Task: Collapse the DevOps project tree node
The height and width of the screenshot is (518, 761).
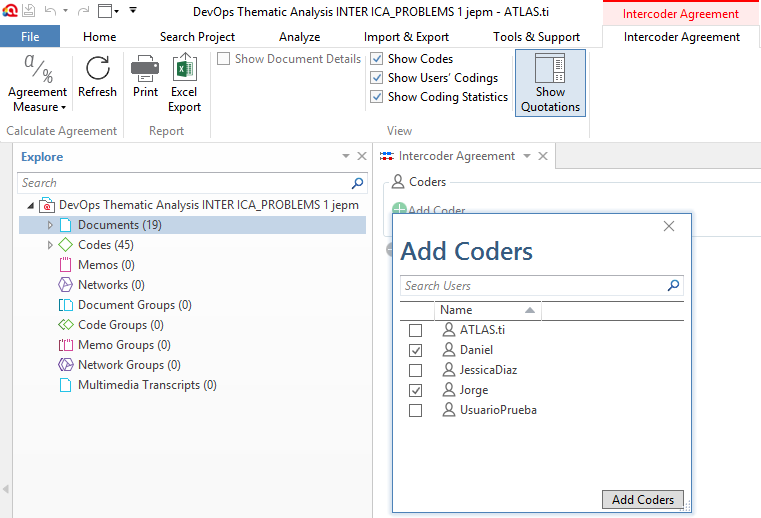Action: coord(31,206)
